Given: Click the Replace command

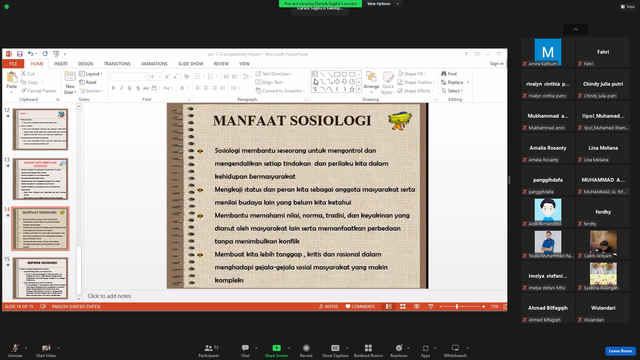Looking at the screenshot, I should [452, 82].
